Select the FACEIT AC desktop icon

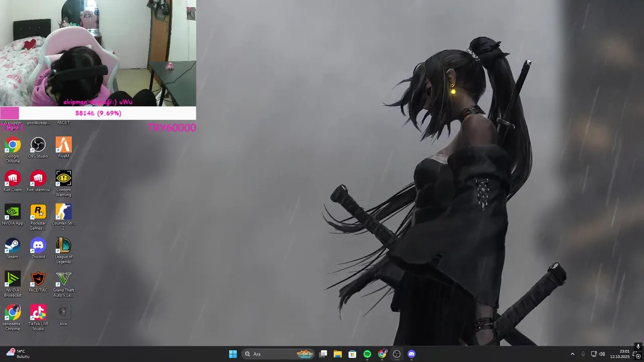click(38, 282)
